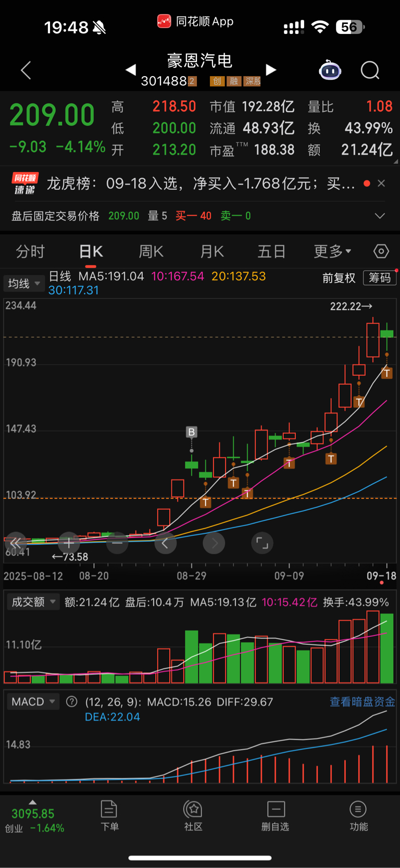Image resolution: width=400 pixels, height=868 pixels.
Task: Tap the 买一 40 quote text
Action: [x=193, y=216]
